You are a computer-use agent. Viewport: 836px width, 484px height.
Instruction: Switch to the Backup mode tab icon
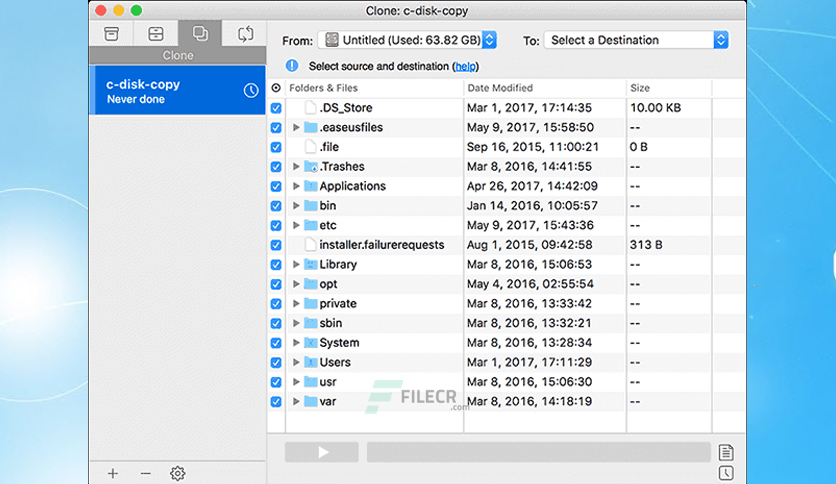pos(156,34)
